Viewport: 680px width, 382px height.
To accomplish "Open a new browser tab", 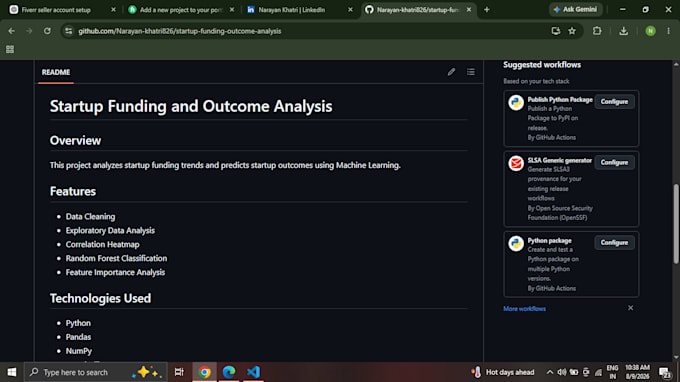I will click(x=487, y=10).
